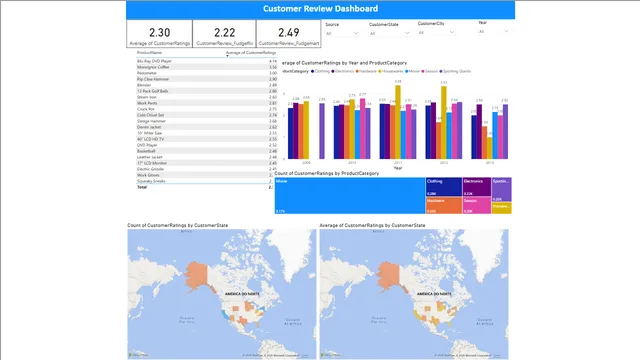Screen dimensions: 640x360
Task: Select the Sledge Hammer row
Action: pyautogui.click(x=207, y=121)
